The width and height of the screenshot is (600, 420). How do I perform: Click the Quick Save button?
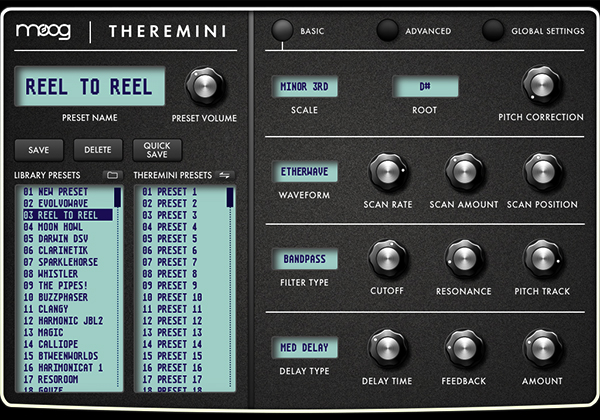(157, 150)
